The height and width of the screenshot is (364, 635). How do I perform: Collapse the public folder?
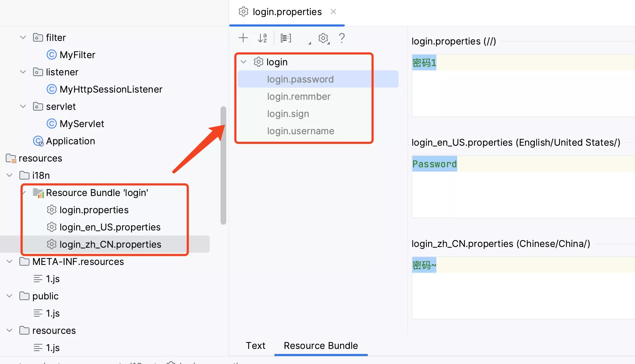click(x=9, y=296)
